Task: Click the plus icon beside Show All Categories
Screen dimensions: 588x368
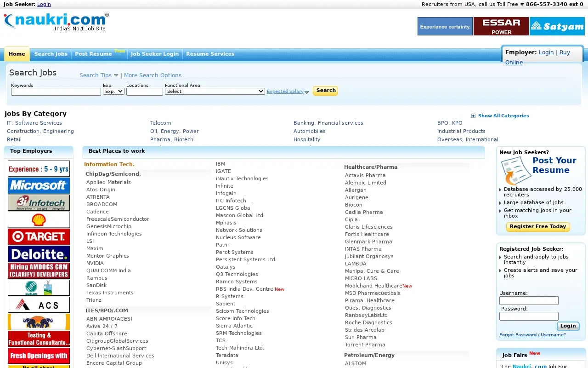Action: coord(474,116)
